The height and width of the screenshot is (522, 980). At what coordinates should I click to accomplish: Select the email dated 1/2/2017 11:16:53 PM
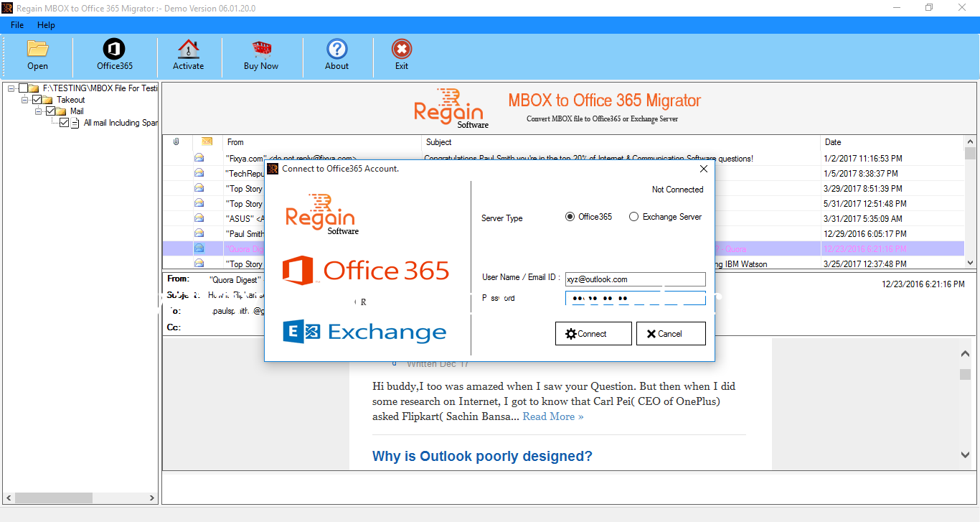(x=864, y=158)
